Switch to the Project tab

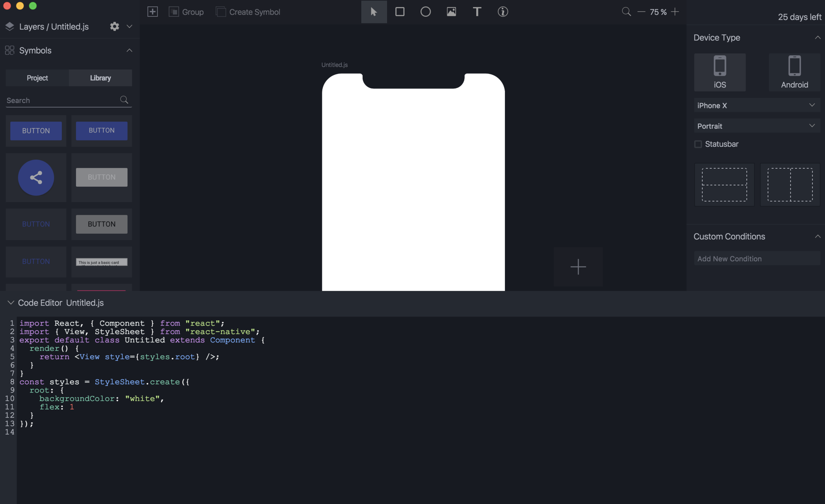[x=37, y=78]
